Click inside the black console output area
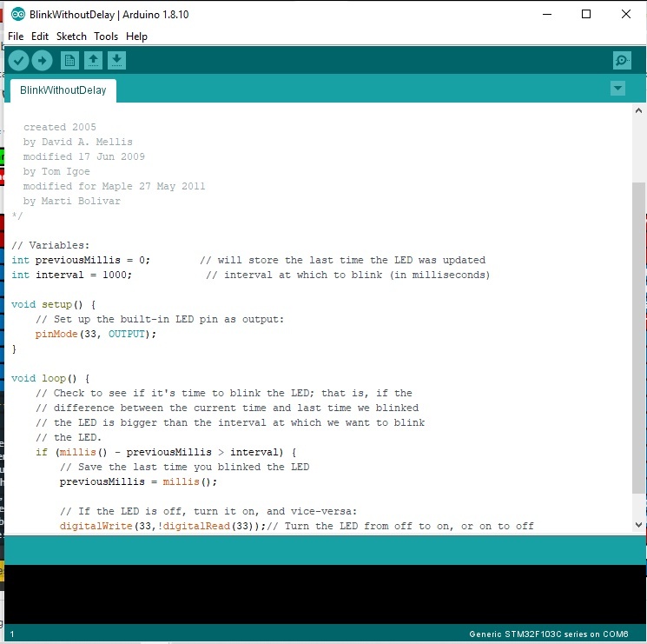647x644 pixels. [x=325, y=594]
